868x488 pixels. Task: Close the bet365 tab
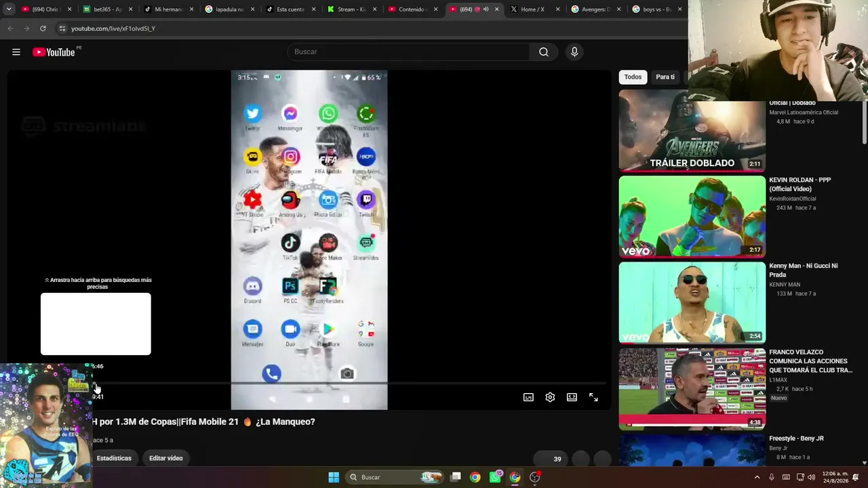click(x=130, y=9)
